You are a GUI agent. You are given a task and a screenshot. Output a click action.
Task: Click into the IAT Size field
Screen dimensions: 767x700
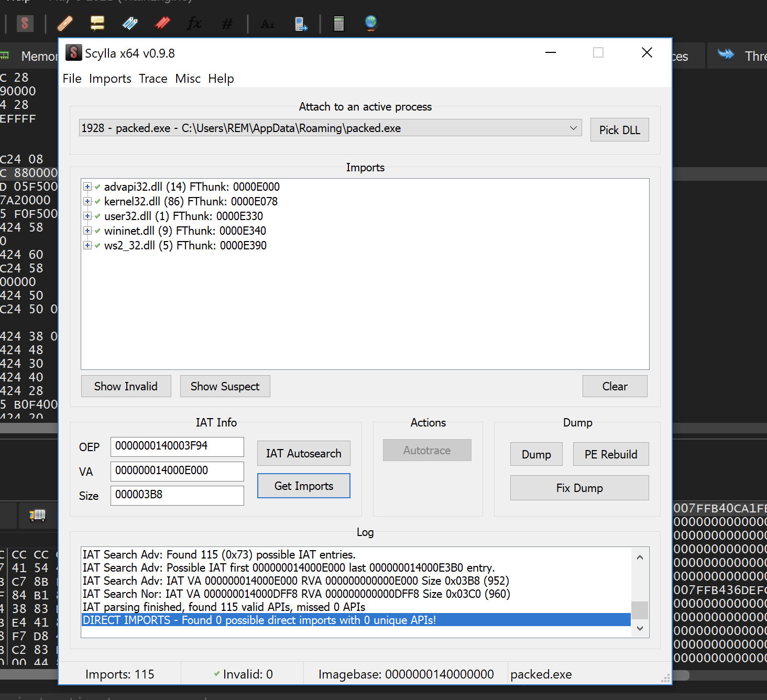pos(177,495)
